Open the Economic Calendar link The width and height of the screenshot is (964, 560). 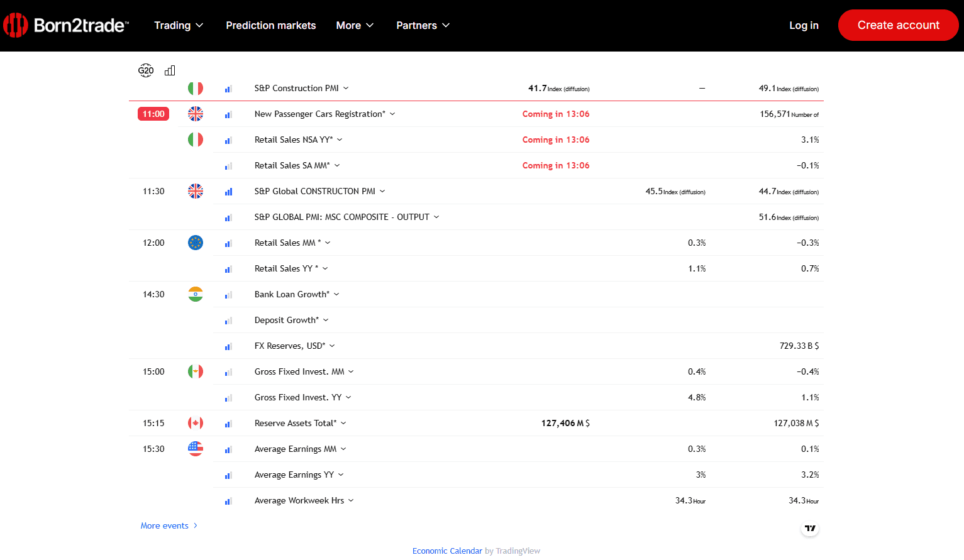click(x=447, y=551)
